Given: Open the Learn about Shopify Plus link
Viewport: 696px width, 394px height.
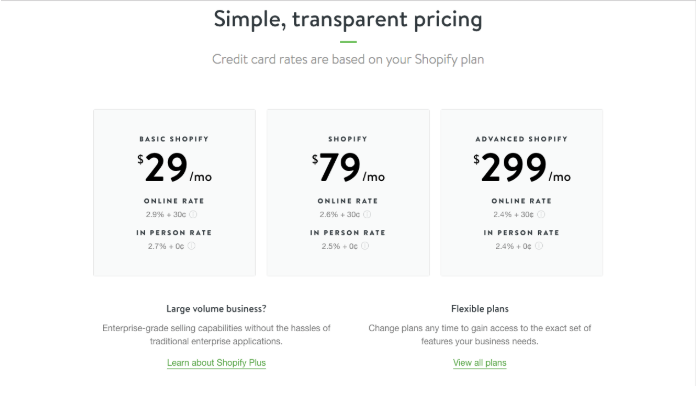Looking at the screenshot, I should 216,363.
